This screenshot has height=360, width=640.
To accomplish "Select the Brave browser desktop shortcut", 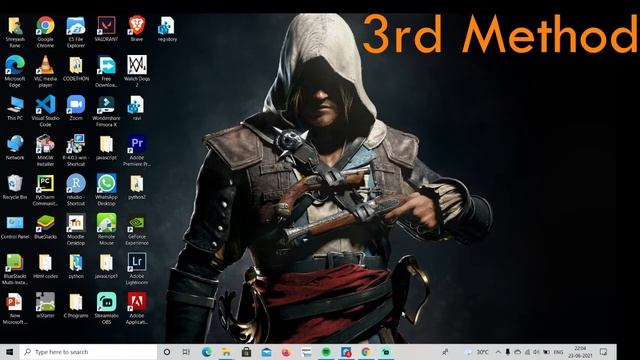I will [x=137, y=29].
